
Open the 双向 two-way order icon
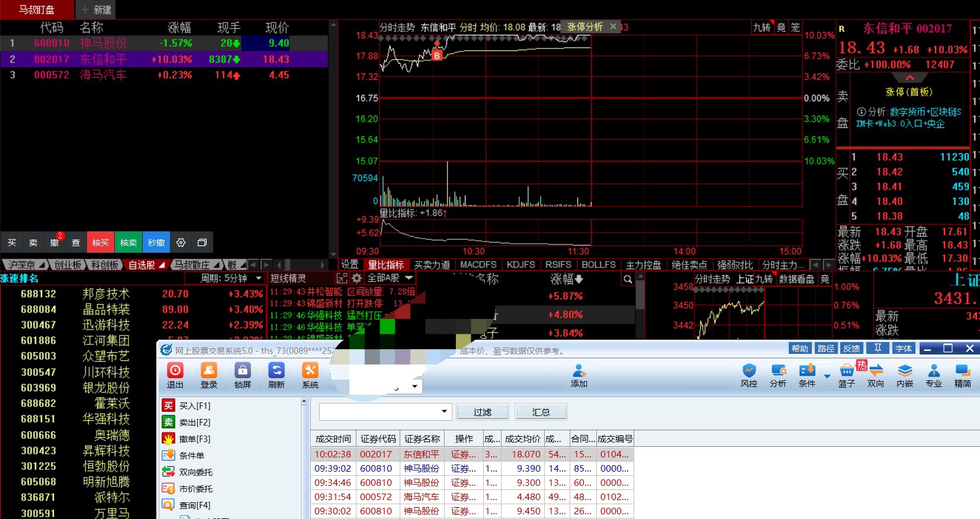pyautogui.click(x=876, y=376)
